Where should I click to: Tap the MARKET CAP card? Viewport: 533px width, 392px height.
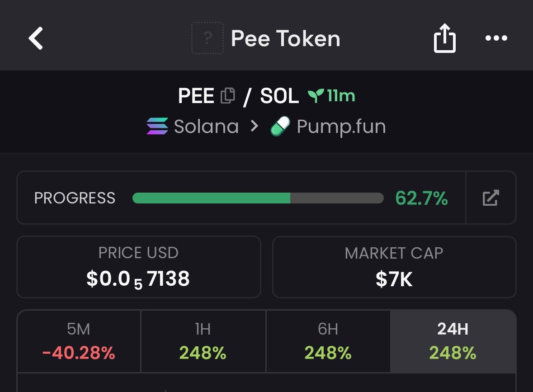394,267
